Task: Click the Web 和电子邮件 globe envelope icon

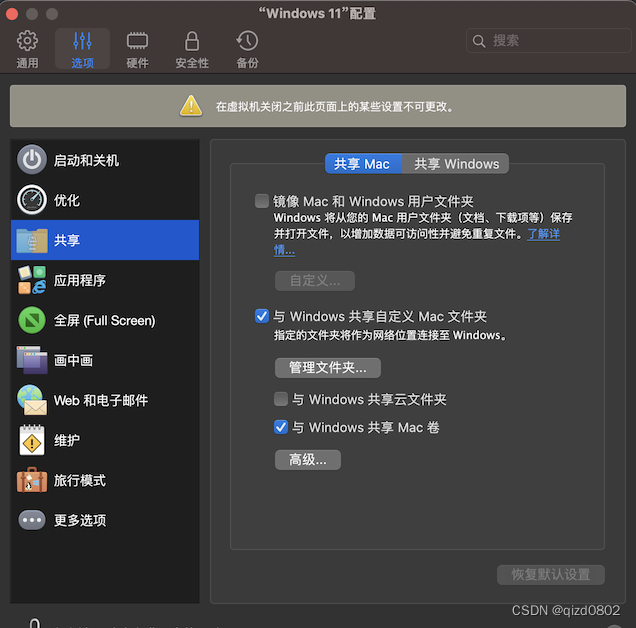Action: [x=32, y=400]
